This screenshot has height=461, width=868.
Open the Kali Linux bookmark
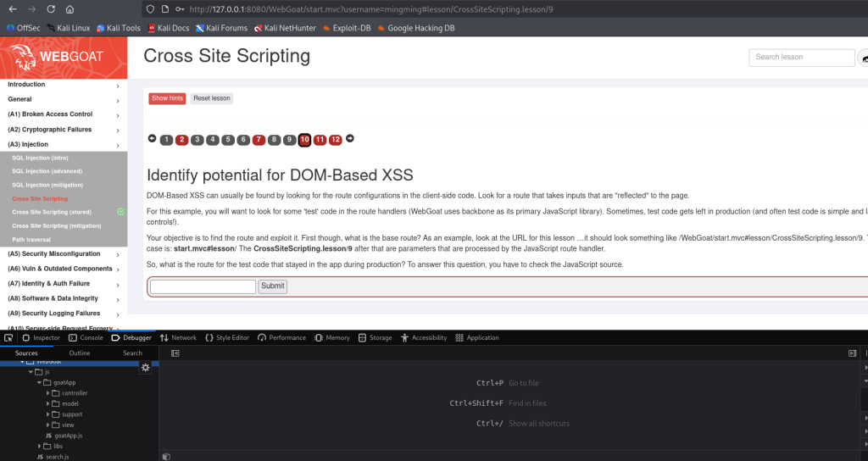[69, 28]
